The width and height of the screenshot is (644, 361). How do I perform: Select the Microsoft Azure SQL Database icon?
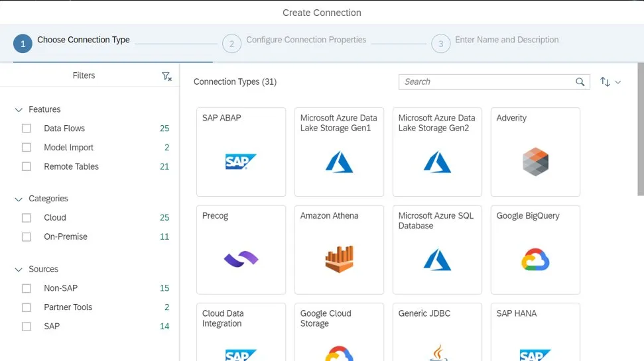pyautogui.click(x=437, y=260)
